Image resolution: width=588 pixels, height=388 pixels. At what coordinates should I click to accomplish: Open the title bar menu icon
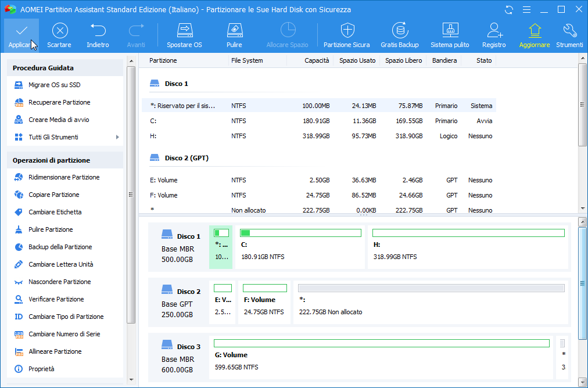526,9
